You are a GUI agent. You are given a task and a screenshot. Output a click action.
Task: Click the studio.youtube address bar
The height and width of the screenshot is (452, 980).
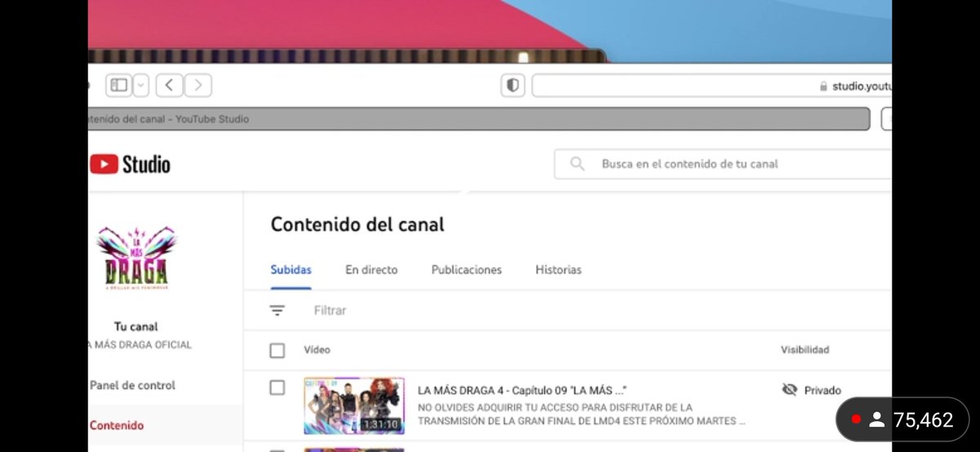coord(711,86)
